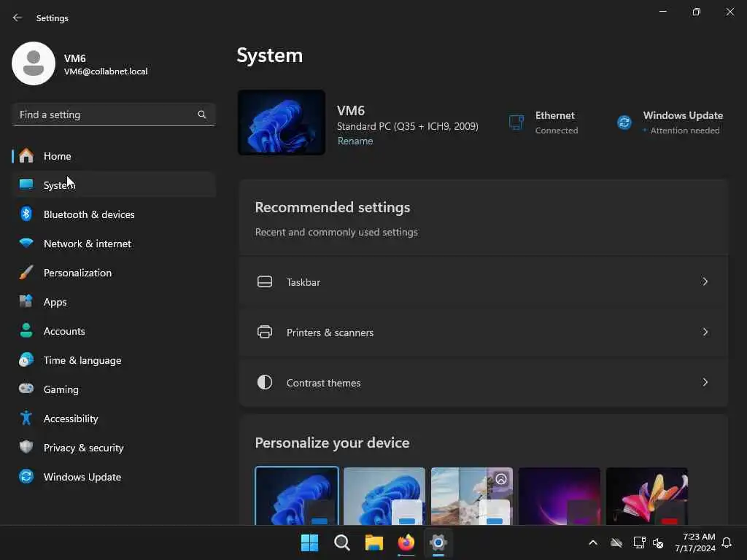This screenshot has height=560, width=747.
Task: Expand the Contrast themes chevron
Action: click(705, 382)
